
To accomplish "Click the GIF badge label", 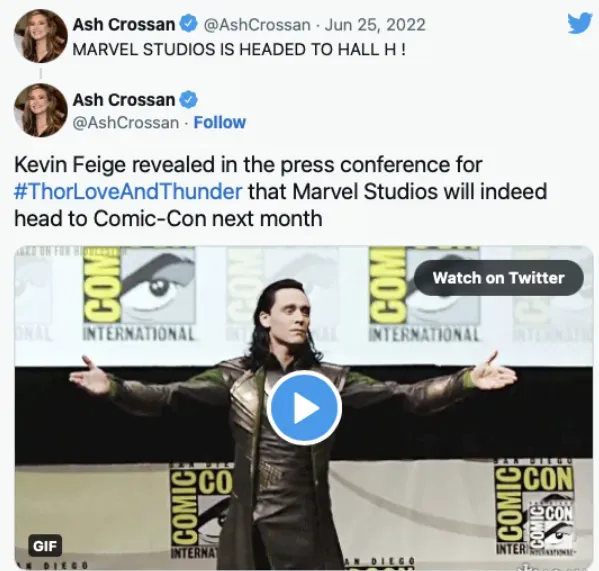I will (45, 546).
